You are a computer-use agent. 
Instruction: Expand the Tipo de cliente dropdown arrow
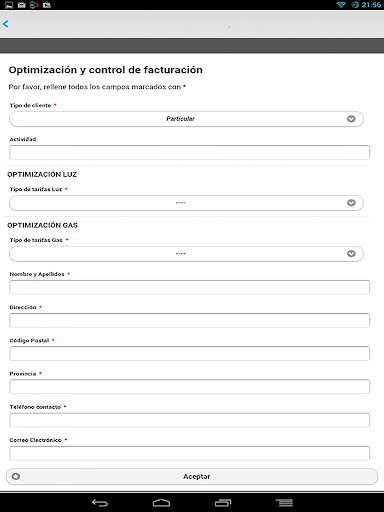[351, 119]
